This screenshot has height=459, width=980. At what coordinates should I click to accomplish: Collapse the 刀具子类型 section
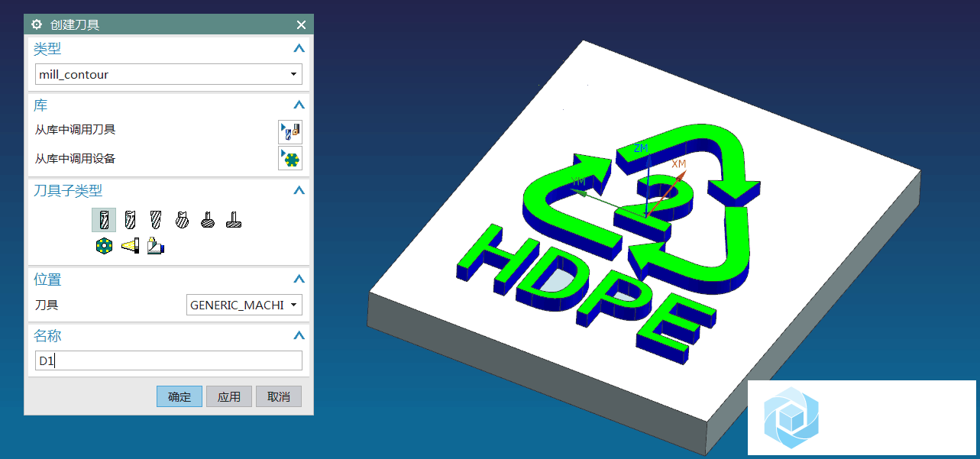299,191
